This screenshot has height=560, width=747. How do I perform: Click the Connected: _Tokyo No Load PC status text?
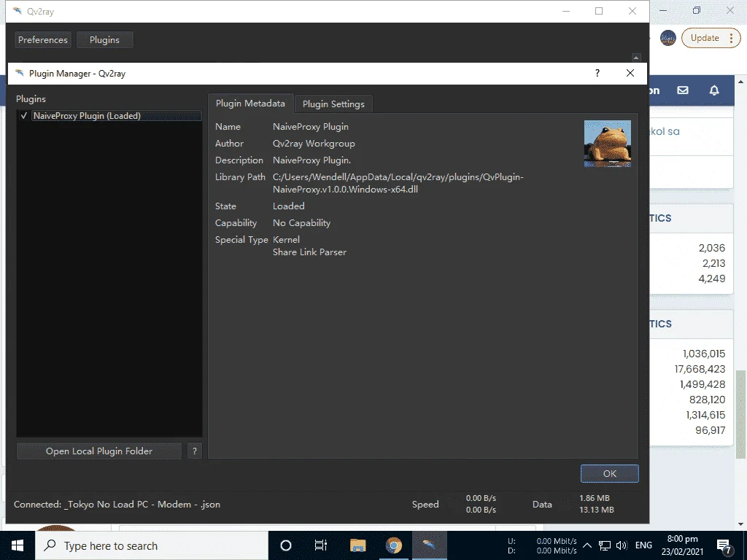pos(117,505)
